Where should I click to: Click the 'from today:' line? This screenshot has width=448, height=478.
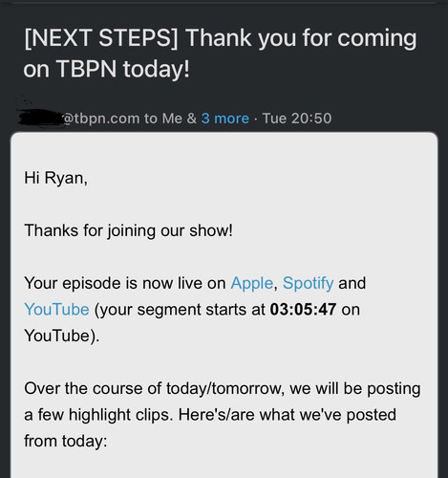tap(66, 441)
